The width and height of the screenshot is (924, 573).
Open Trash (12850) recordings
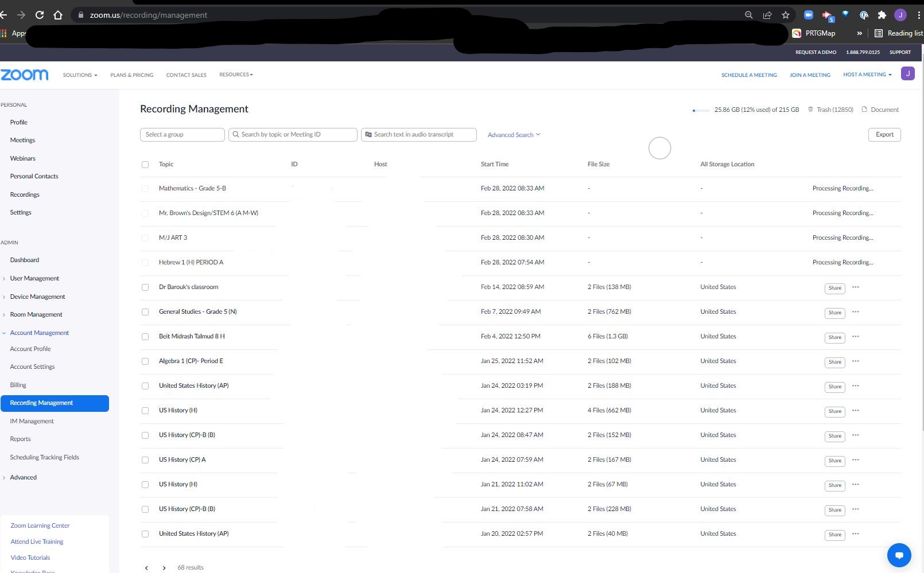[x=830, y=110]
